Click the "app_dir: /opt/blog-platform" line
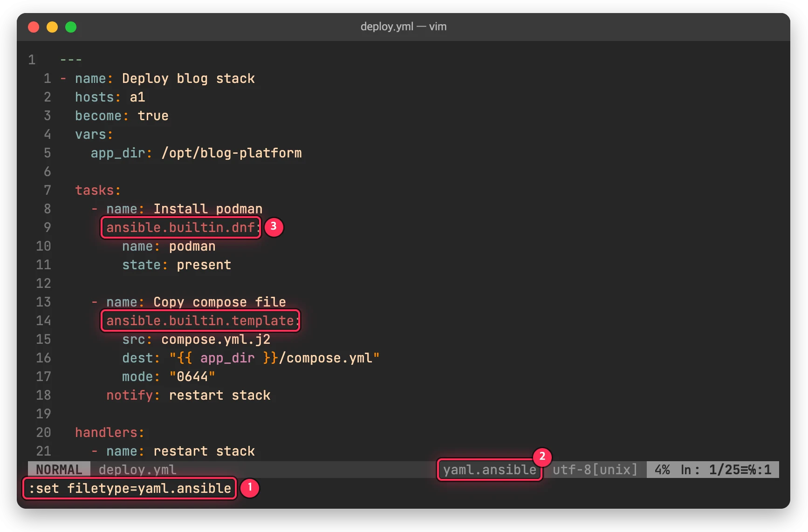This screenshot has height=532, width=808. tap(196, 153)
